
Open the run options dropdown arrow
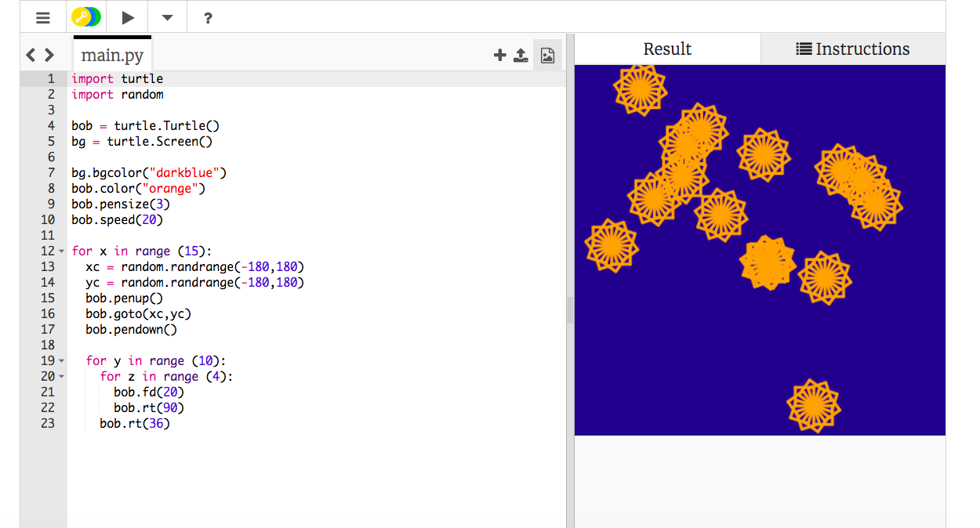(x=167, y=18)
